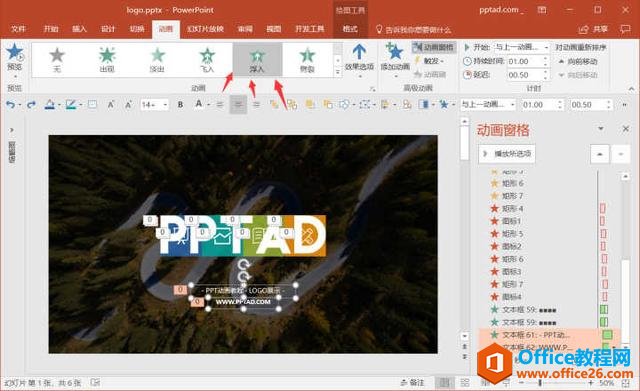Click the 50% zoom level text
This screenshot has width=640, height=391.
pyautogui.click(x=607, y=383)
